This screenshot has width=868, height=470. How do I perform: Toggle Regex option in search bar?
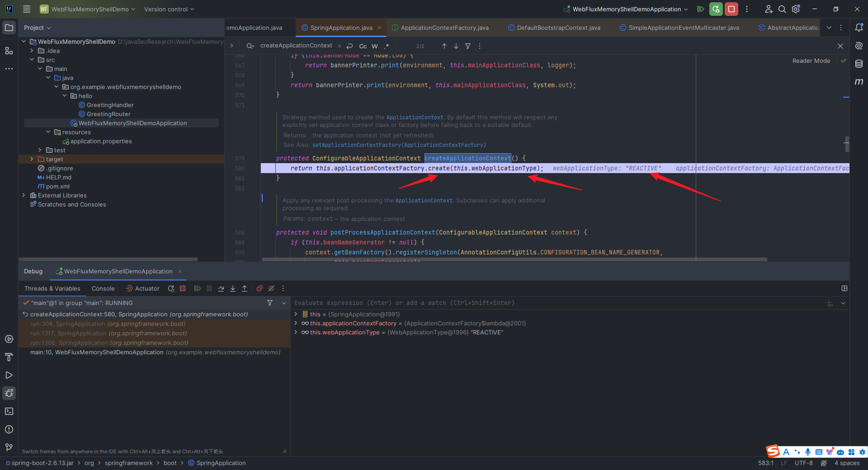tap(387, 46)
